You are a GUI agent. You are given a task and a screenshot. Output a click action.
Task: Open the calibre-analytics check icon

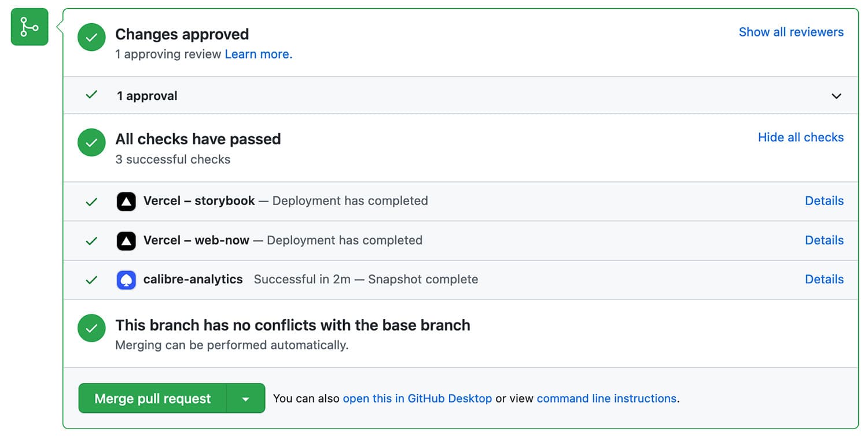[x=126, y=279]
